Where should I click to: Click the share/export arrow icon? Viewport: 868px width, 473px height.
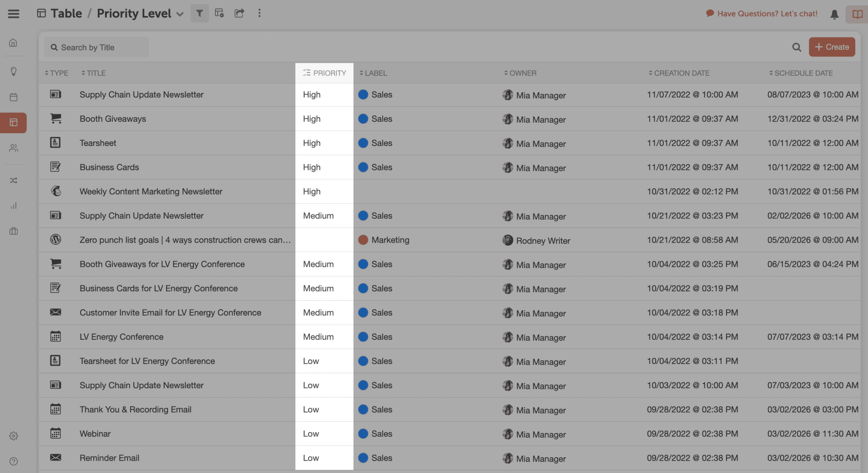(239, 14)
